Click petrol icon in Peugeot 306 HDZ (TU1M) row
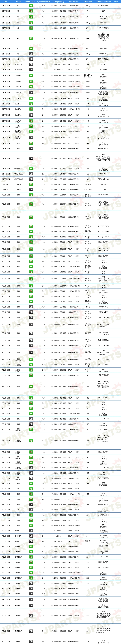The height and width of the screenshot is (644, 121). 31,195
